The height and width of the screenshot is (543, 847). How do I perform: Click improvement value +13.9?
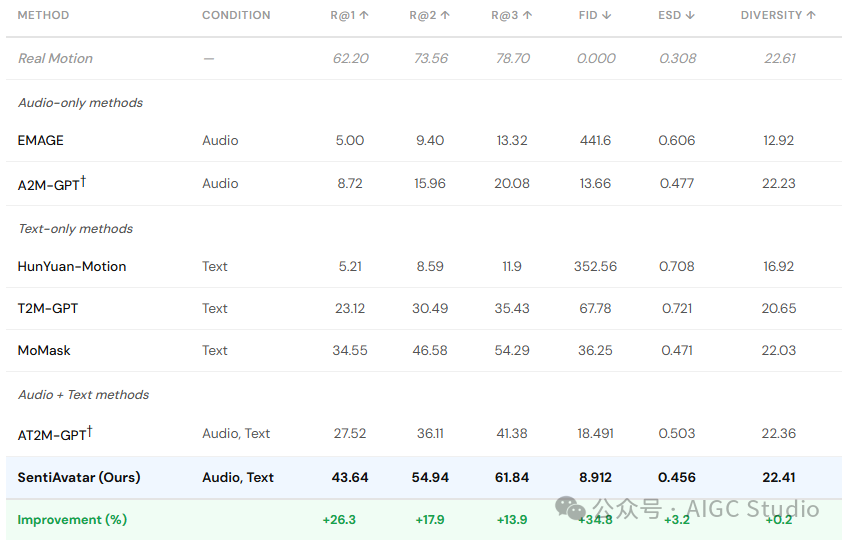(512, 520)
